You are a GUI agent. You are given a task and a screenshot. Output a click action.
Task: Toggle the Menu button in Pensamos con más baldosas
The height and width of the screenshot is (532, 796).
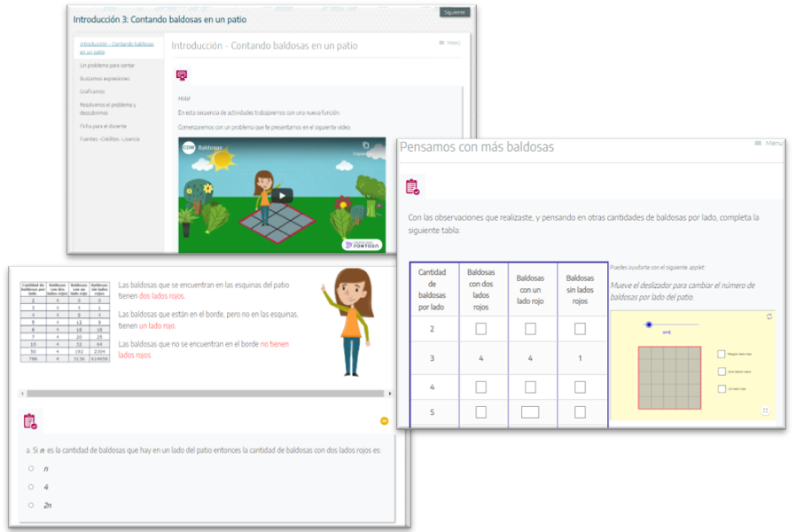pos(769,143)
